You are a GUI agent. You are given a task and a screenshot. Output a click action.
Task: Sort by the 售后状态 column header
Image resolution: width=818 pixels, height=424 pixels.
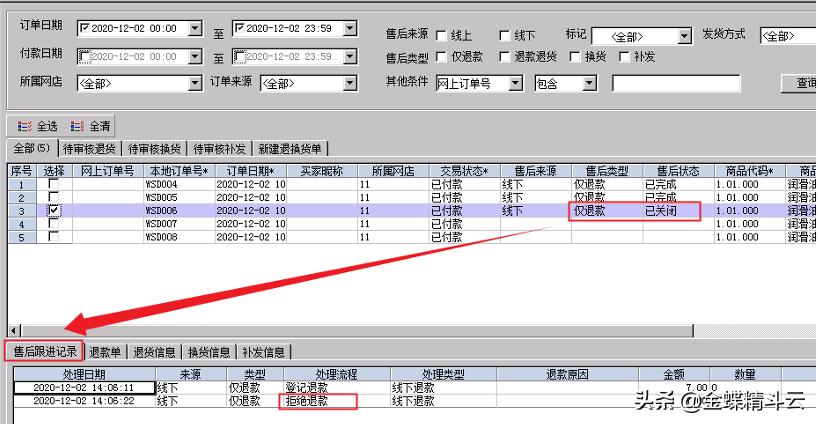[x=678, y=171]
